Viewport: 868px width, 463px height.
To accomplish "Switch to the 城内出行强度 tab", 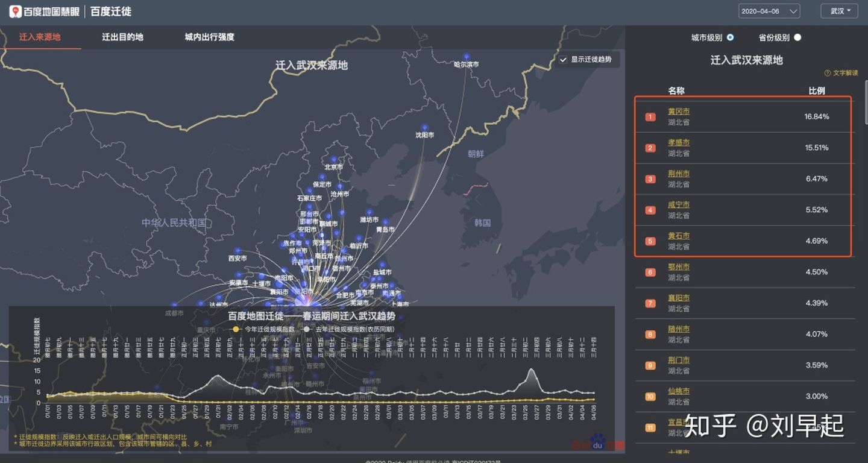I will click(x=209, y=37).
